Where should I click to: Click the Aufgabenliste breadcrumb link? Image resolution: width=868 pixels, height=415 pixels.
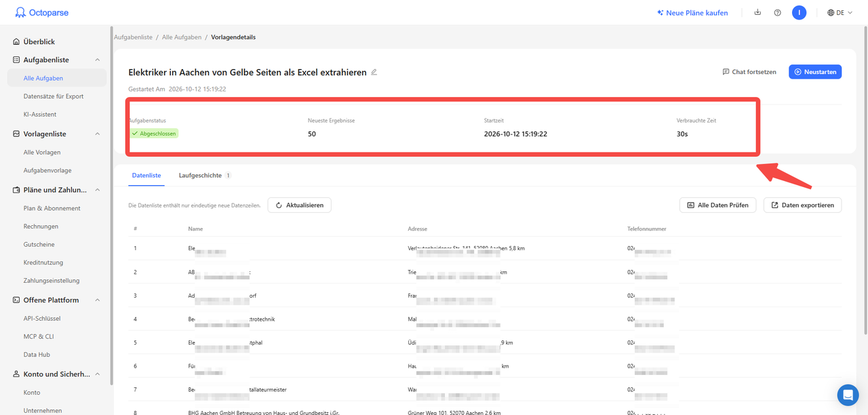click(133, 37)
